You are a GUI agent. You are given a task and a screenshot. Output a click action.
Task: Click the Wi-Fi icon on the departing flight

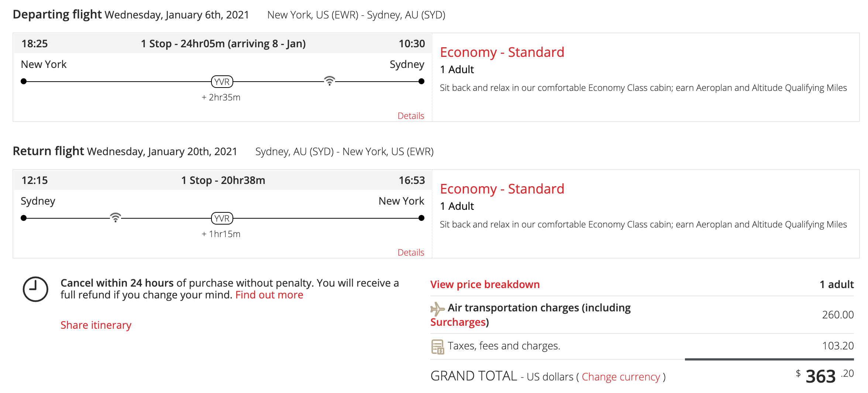click(329, 81)
